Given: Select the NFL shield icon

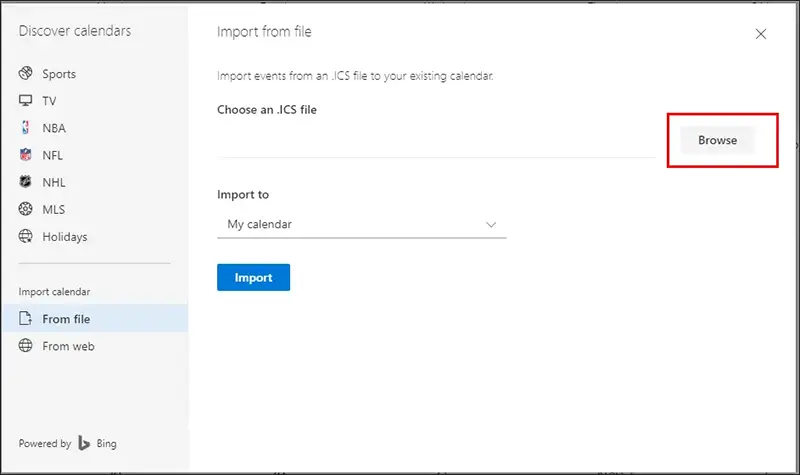Looking at the screenshot, I should coord(26,155).
